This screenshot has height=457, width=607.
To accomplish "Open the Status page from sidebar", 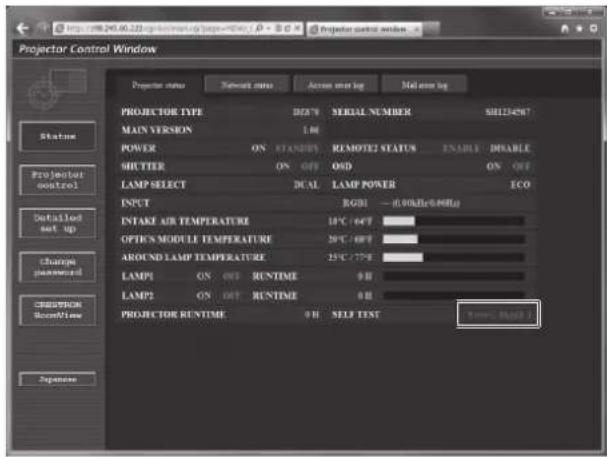I will coord(58,136).
